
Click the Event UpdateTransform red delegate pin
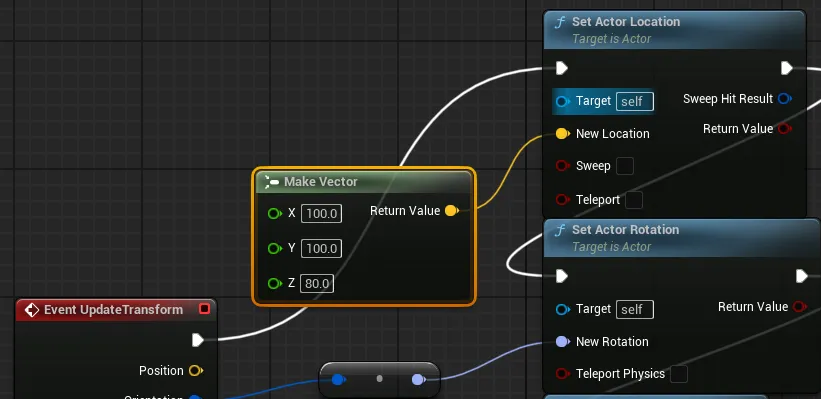pyautogui.click(x=204, y=309)
